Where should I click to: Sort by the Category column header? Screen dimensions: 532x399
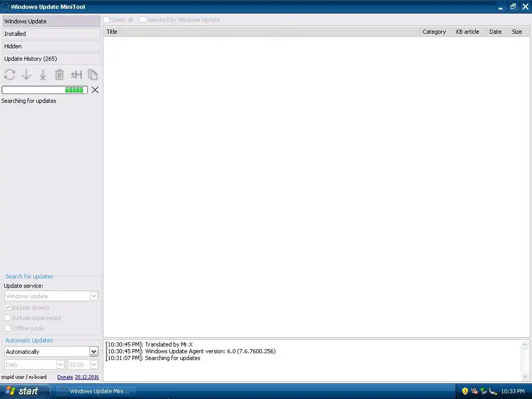tap(436, 32)
